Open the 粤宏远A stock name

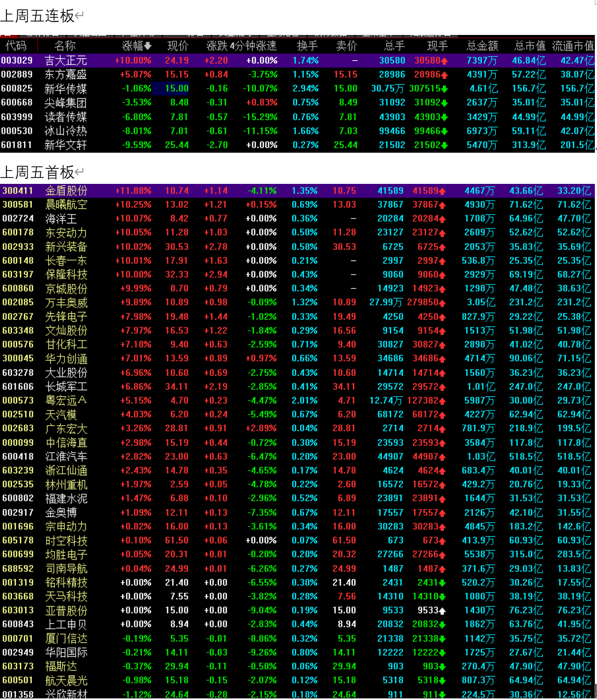(x=66, y=401)
